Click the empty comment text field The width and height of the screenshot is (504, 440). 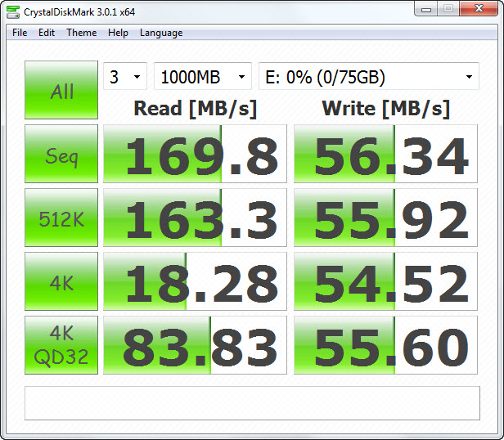point(252,402)
